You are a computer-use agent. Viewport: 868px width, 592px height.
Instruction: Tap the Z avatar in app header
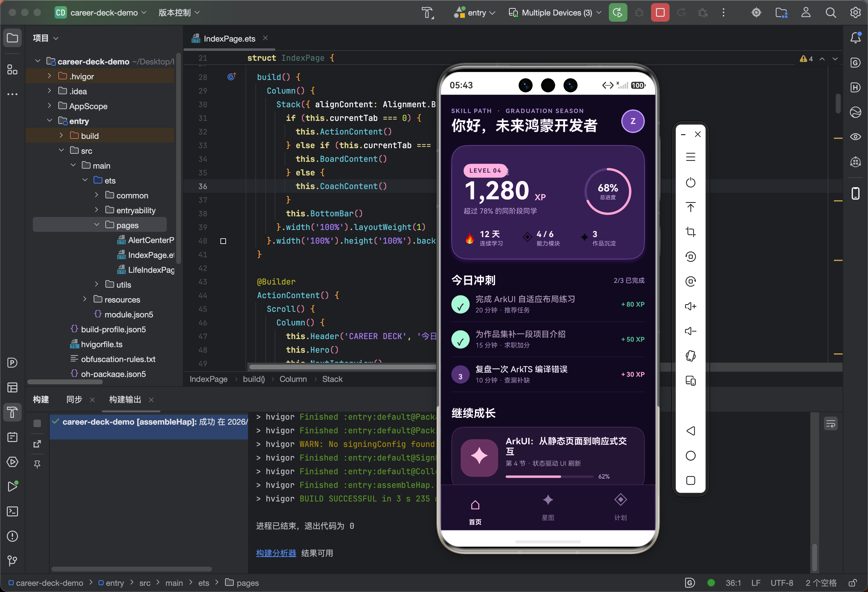coord(633,121)
